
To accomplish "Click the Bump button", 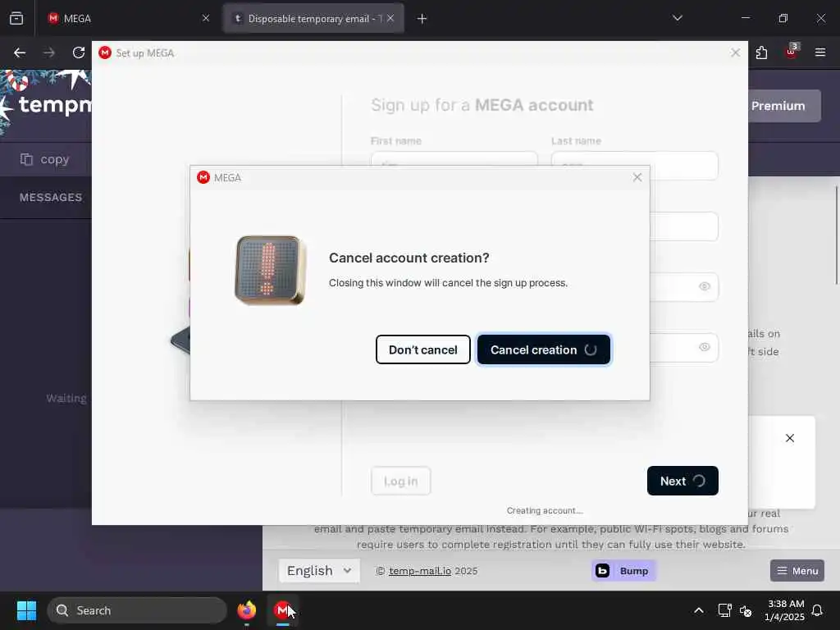I will [623, 571].
